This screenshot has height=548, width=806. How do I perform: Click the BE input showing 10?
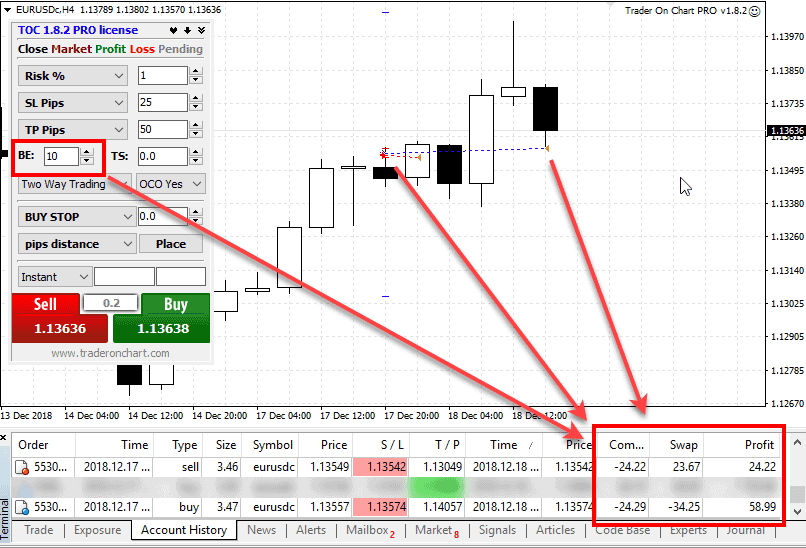pyautogui.click(x=61, y=156)
